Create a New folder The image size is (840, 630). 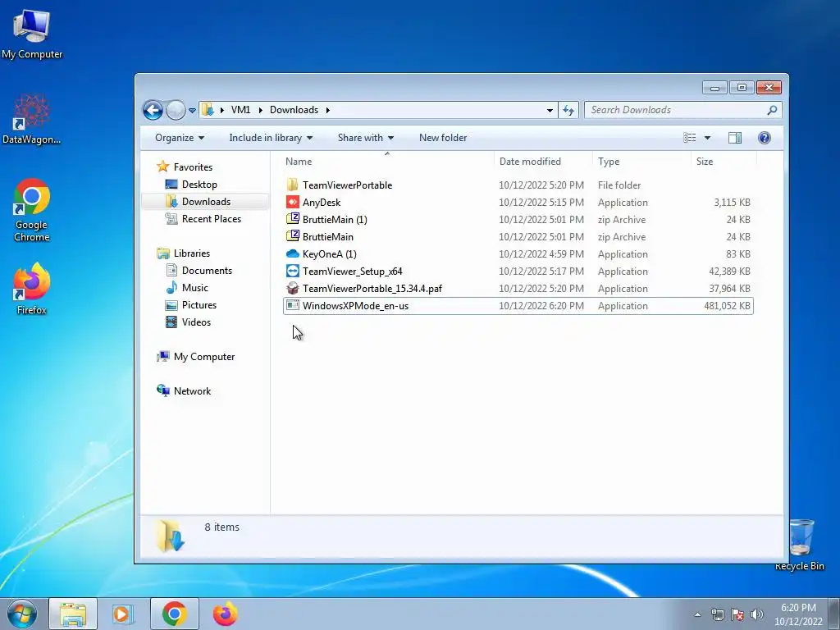[443, 138]
